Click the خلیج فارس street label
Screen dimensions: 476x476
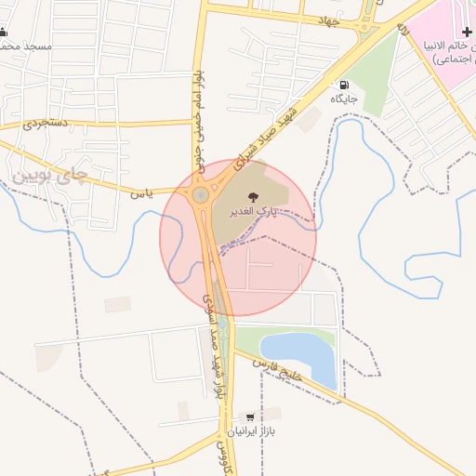point(277,370)
